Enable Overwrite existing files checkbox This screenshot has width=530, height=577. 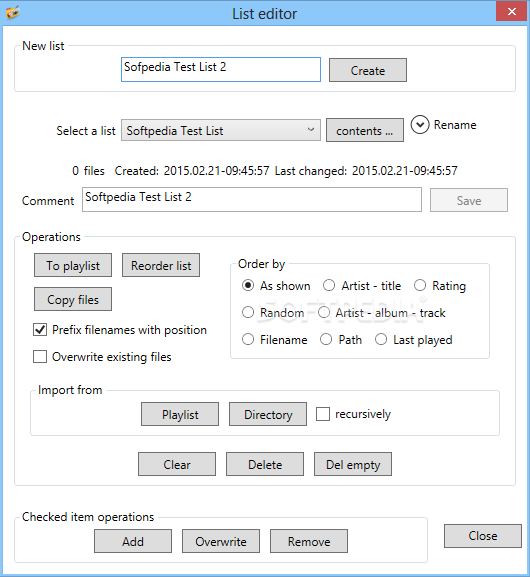(40, 357)
